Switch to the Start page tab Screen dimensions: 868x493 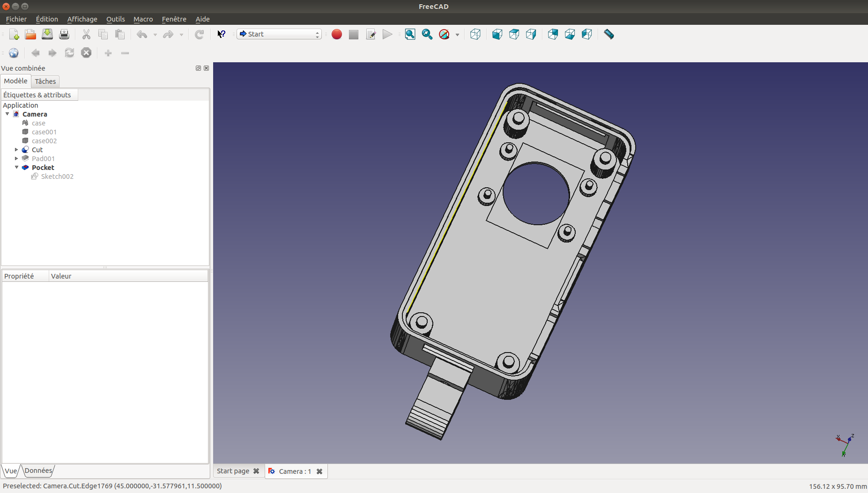tap(233, 471)
